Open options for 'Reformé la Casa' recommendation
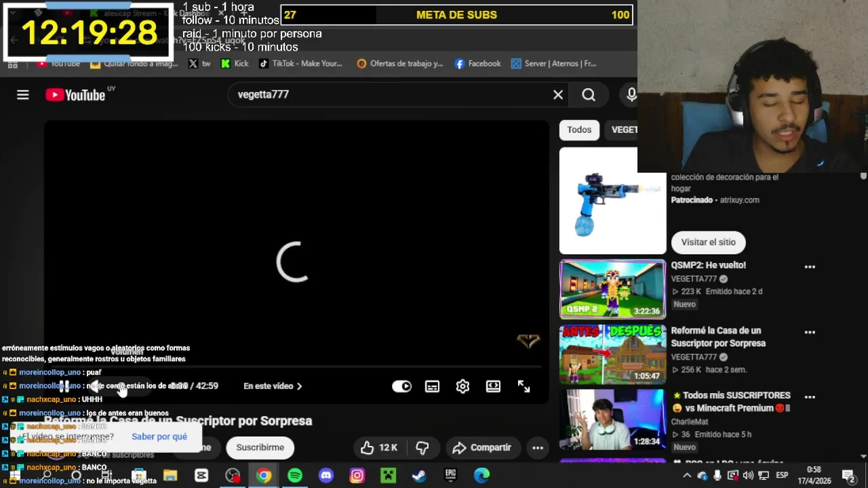 coord(810,332)
